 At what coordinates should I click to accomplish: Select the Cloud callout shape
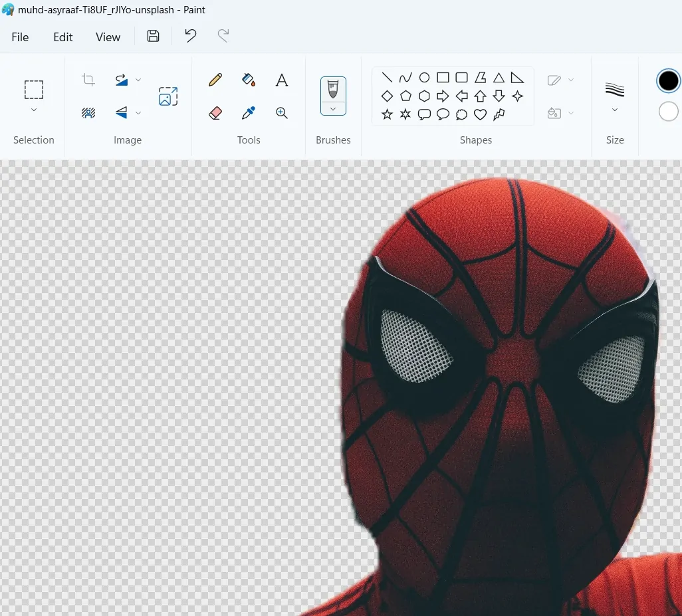461,114
